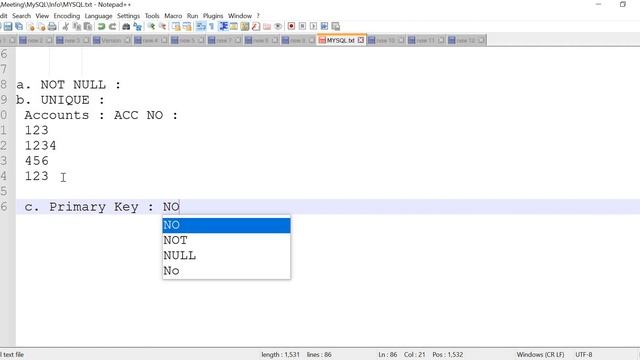This screenshot has height=360, width=640.
Task: Choose NOT in the autocomplete list
Action: pos(226,240)
